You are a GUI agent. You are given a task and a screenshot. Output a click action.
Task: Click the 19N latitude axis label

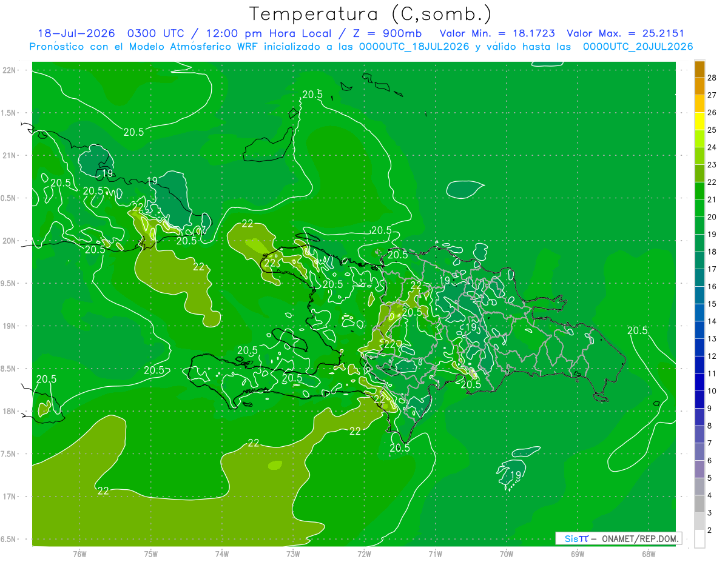point(10,326)
